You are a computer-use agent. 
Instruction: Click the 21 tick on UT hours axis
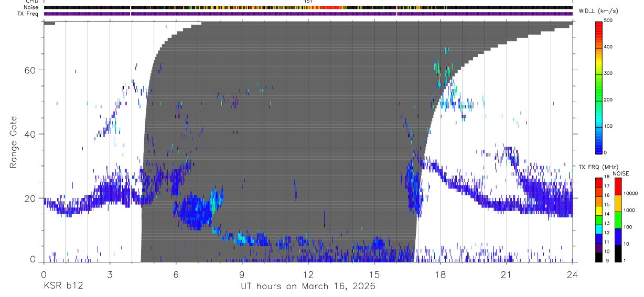pos(506,274)
